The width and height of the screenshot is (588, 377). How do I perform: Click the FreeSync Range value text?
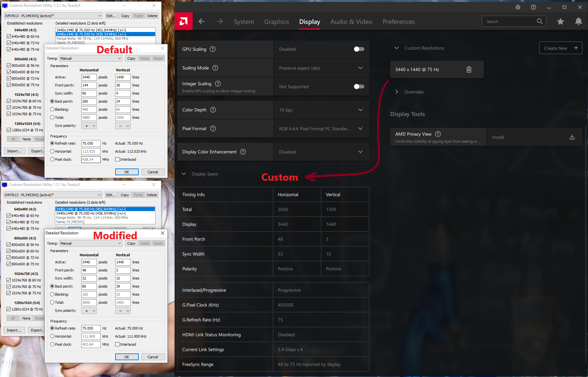[309, 364]
